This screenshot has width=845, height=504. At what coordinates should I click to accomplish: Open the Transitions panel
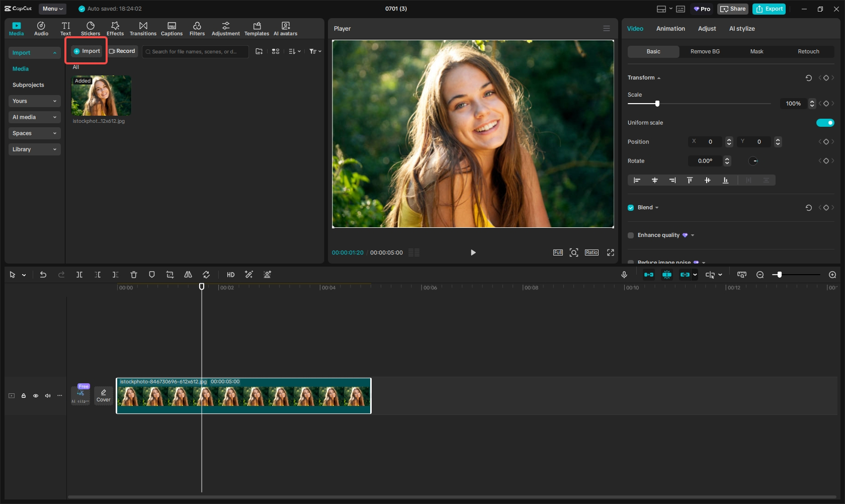click(x=143, y=28)
